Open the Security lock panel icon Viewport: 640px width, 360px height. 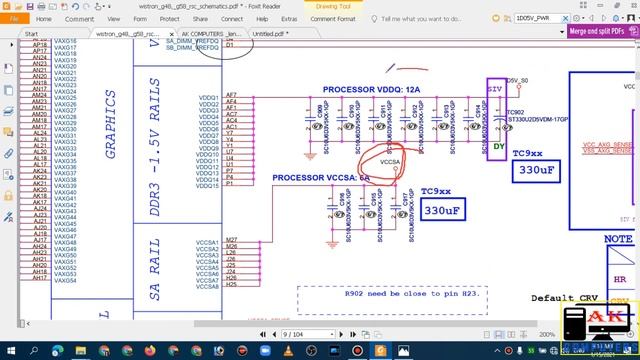(8, 196)
